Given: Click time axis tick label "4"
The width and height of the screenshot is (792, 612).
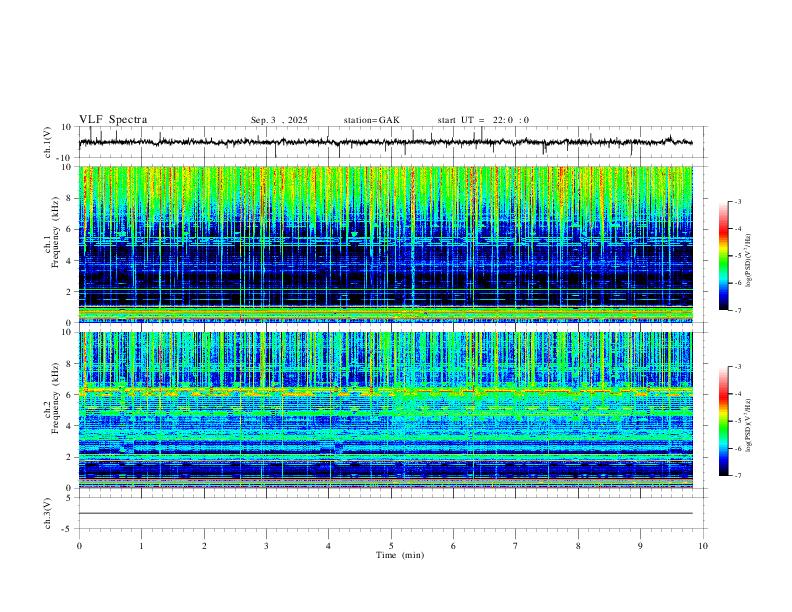Looking at the screenshot, I should pyautogui.click(x=328, y=546).
